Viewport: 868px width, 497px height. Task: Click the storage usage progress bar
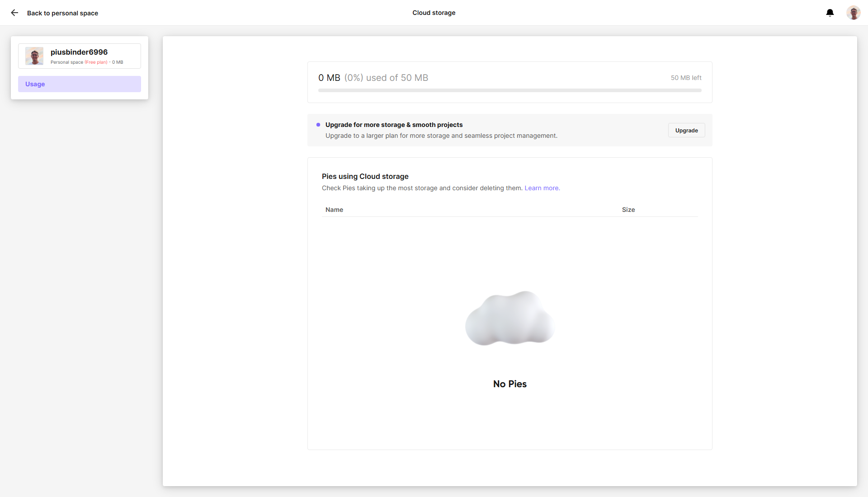point(509,90)
